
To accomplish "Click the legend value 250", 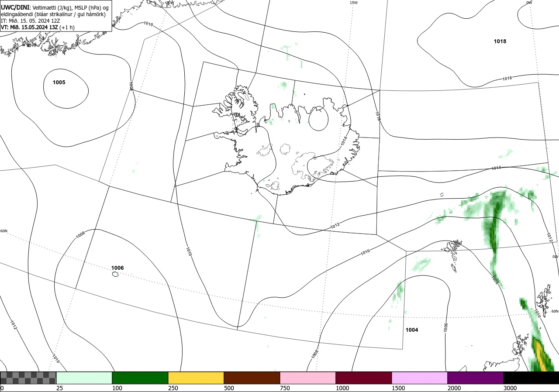I will [173, 388].
